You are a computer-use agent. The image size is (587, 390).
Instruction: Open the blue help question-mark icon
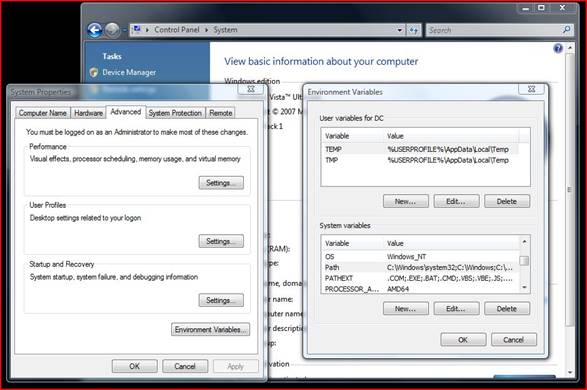click(558, 48)
